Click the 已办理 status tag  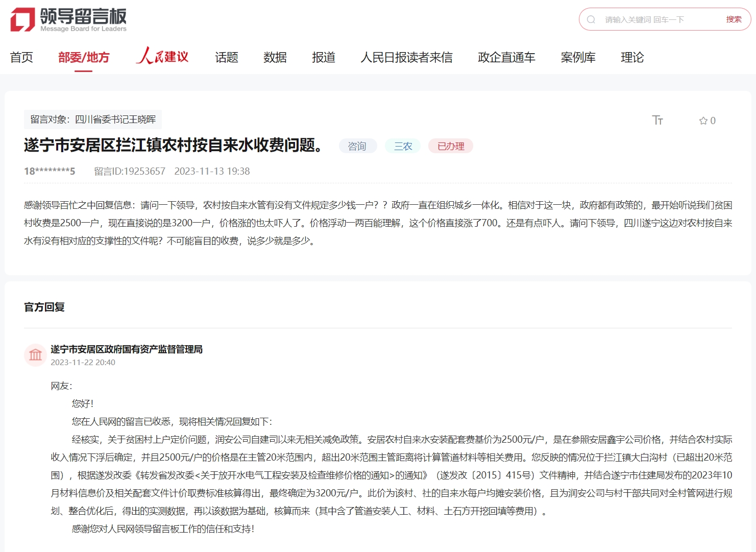pos(451,146)
